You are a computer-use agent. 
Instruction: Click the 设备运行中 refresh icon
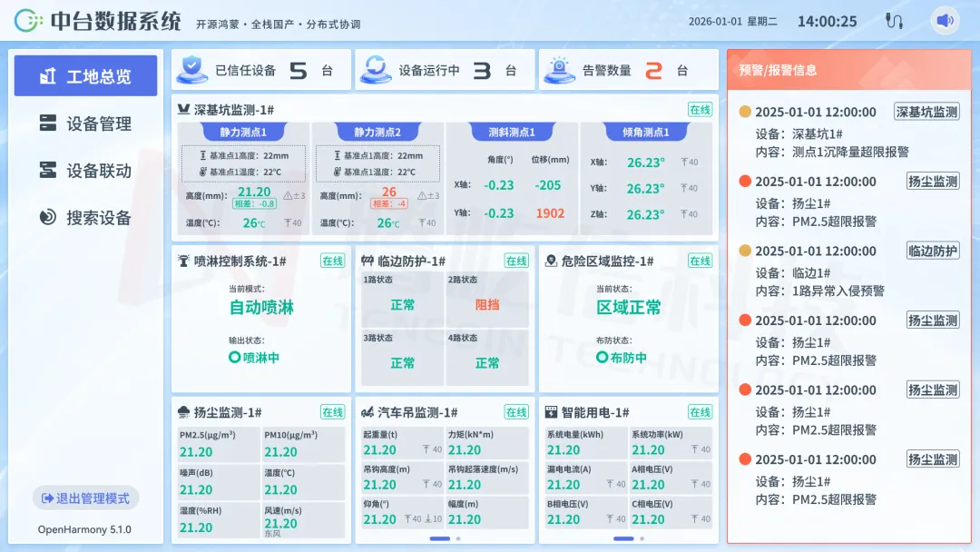[x=376, y=70]
